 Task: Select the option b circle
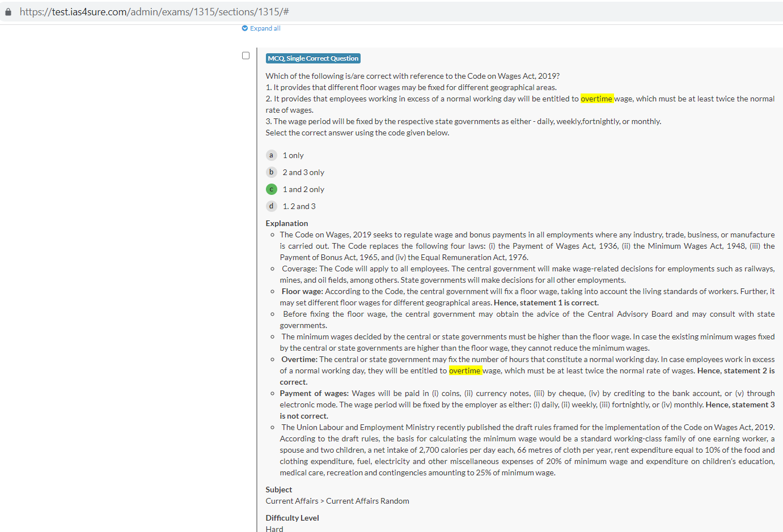click(272, 172)
